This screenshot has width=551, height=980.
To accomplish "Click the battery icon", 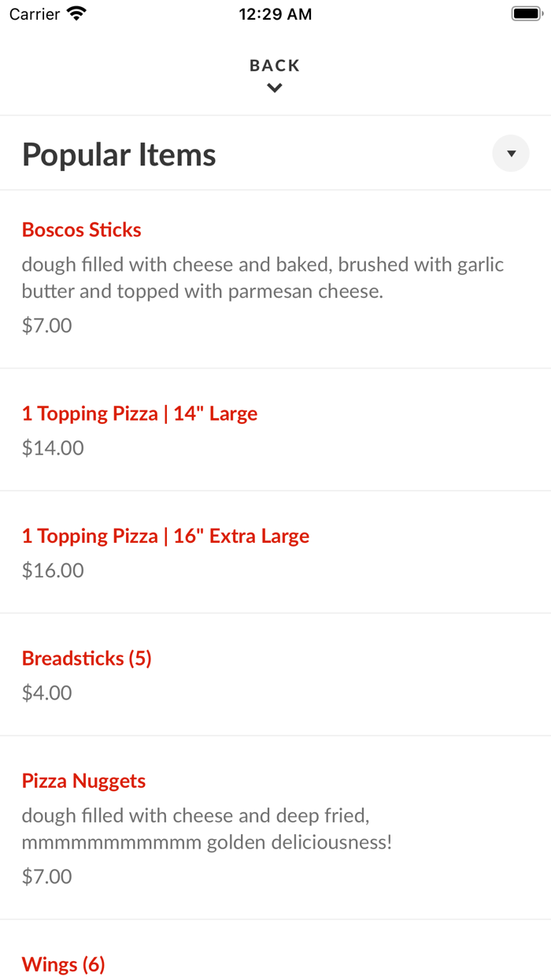I will coord(524,13).
